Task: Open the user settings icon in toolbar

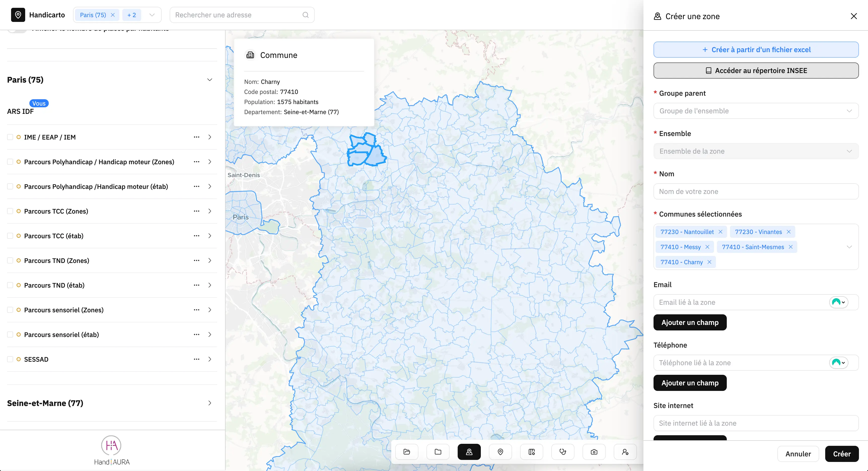Action: (x=625, y=452)
